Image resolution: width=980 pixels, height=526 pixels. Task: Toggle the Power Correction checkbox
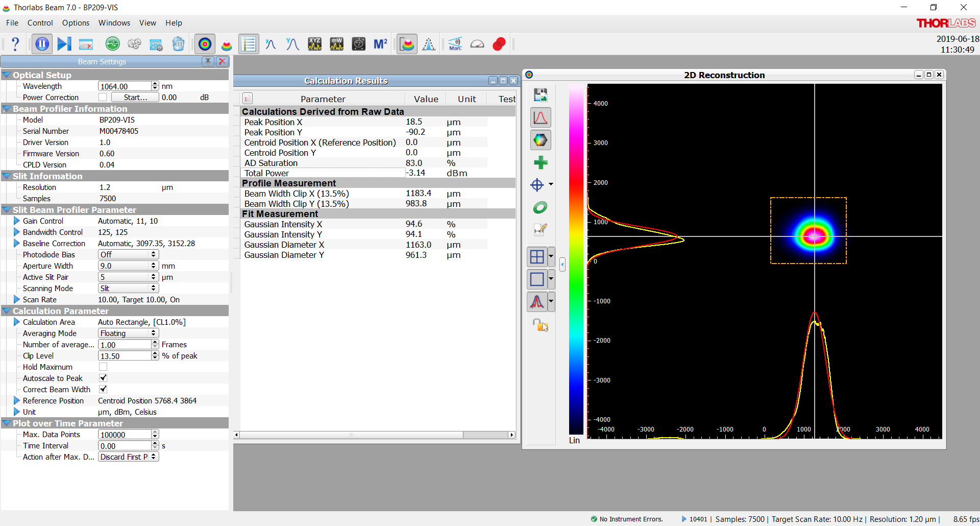[103, 97]
